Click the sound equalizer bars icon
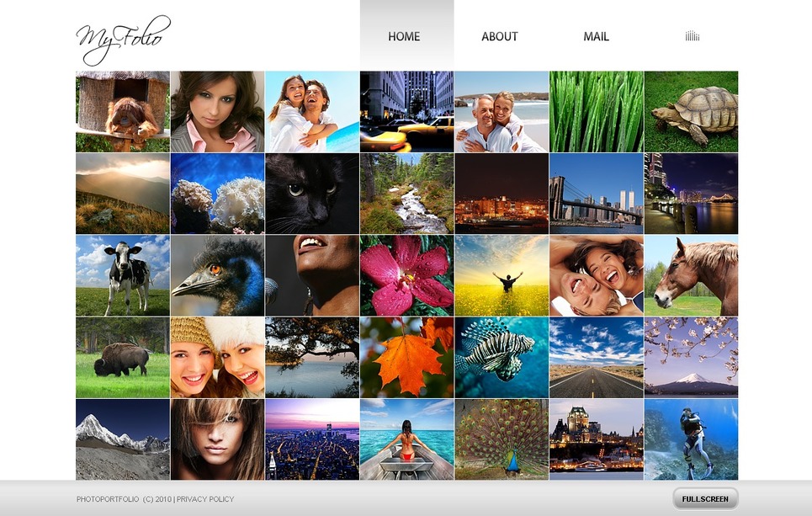 693,35
